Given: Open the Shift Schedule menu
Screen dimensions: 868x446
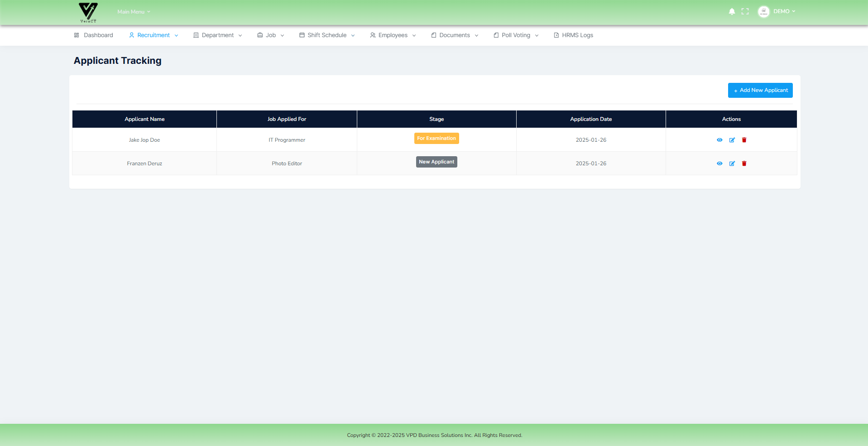Looking at the screenshot, I should [327, 35].
